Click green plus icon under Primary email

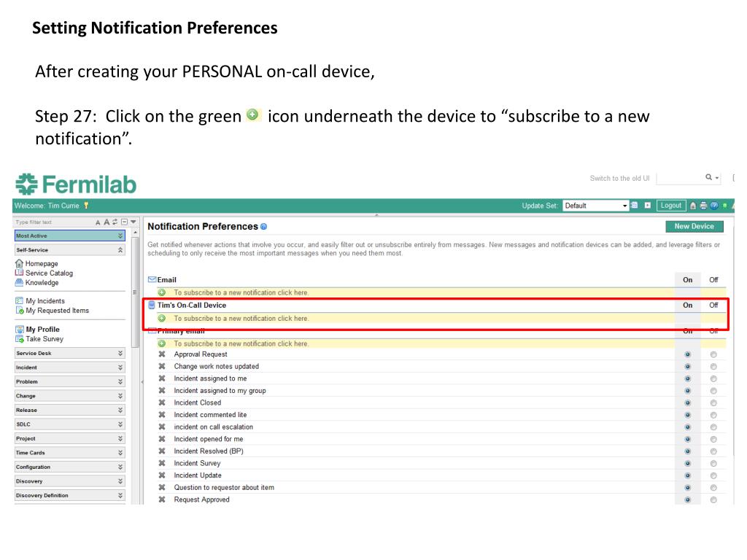click(162, 343)
